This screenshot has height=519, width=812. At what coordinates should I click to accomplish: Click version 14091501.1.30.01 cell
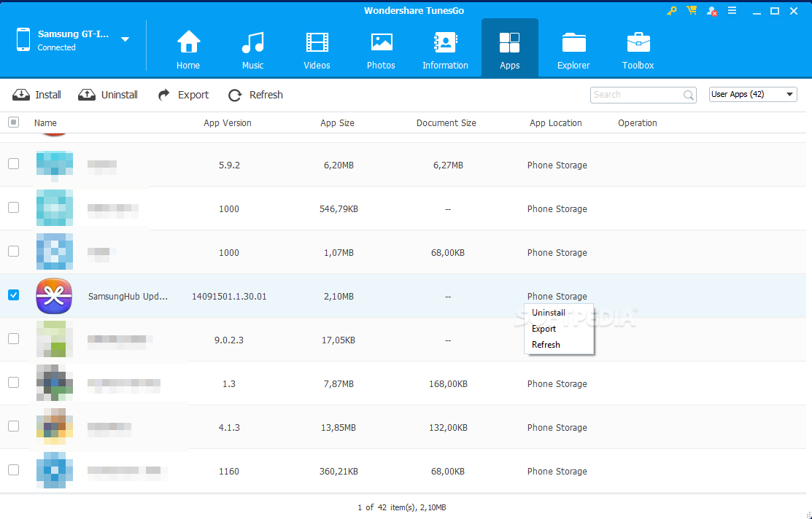229,297
